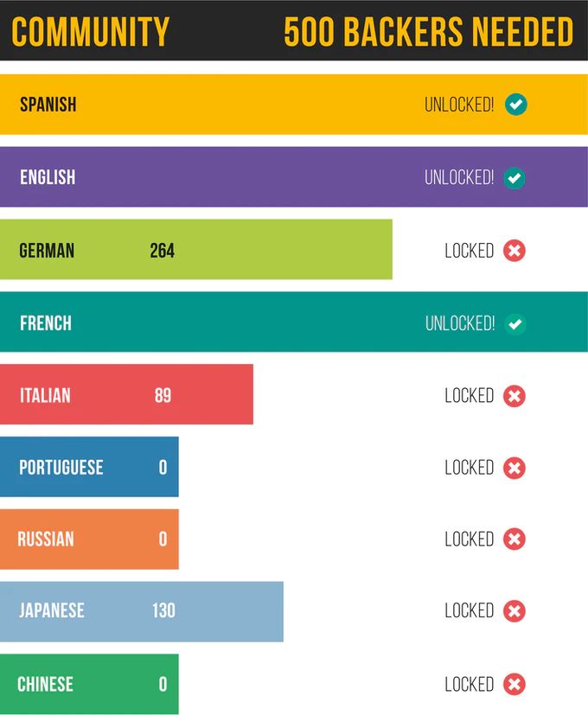Click the German locked red X icon
The height and width of the screenshot is (715, 588).
pos(514,251)
